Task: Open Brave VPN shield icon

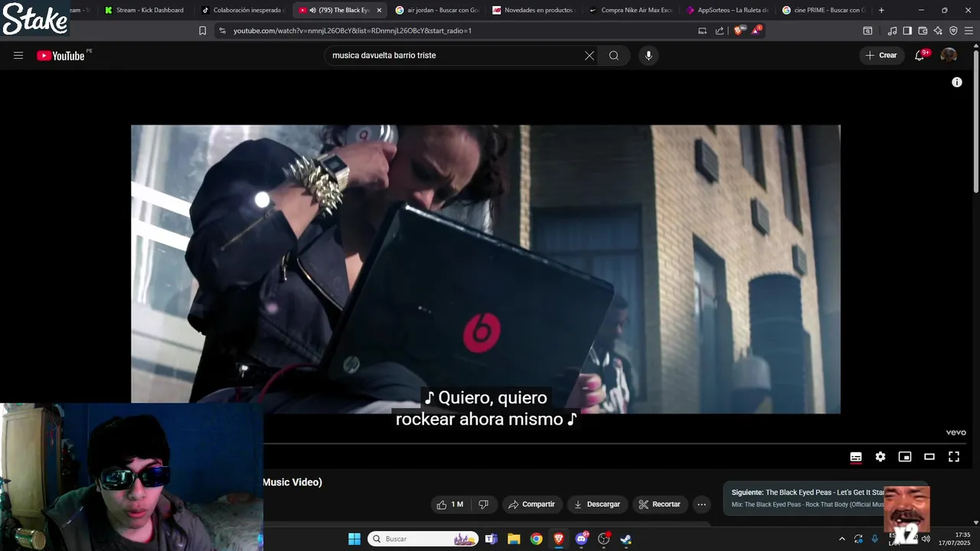Action: [x=953, y=31]
